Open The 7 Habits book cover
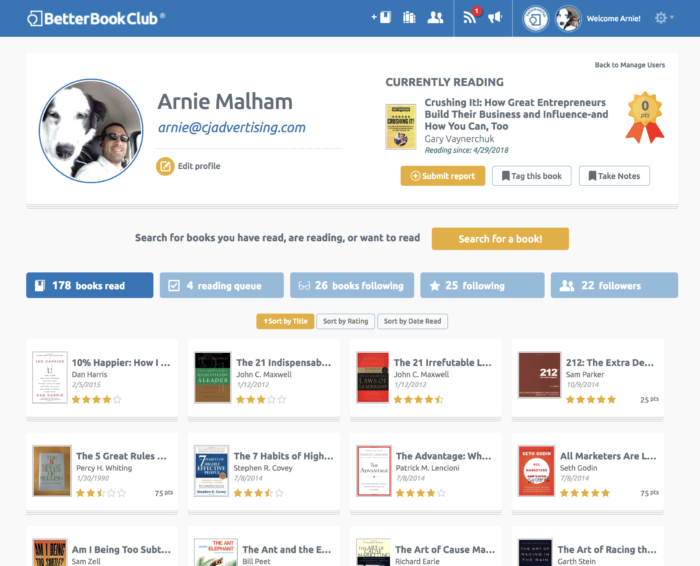The height and width of the screenshot is (566, 700). (x=212, y=471)
